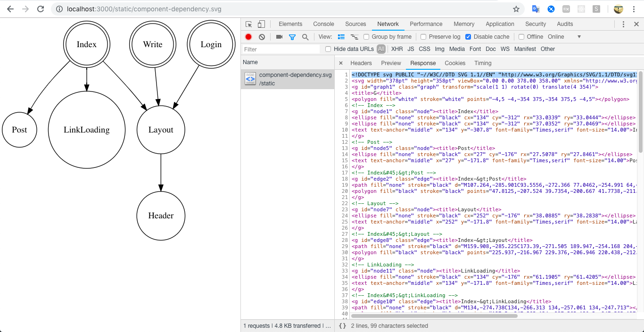Switch to the Console panel tab
This screenshot has height=332, width=644.
coord(323,24)
